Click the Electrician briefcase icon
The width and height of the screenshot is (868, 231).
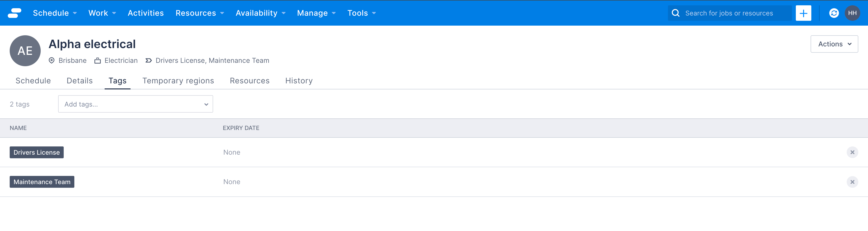click(97, 60)
